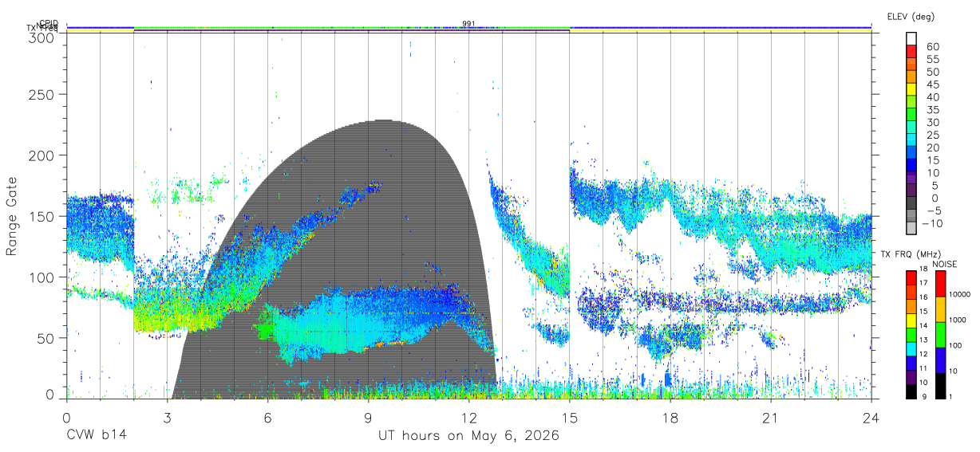Screen dimensions: 980x452
Task: Click the "10000" label on the NOISE scale
Action: tap(962, 294)
